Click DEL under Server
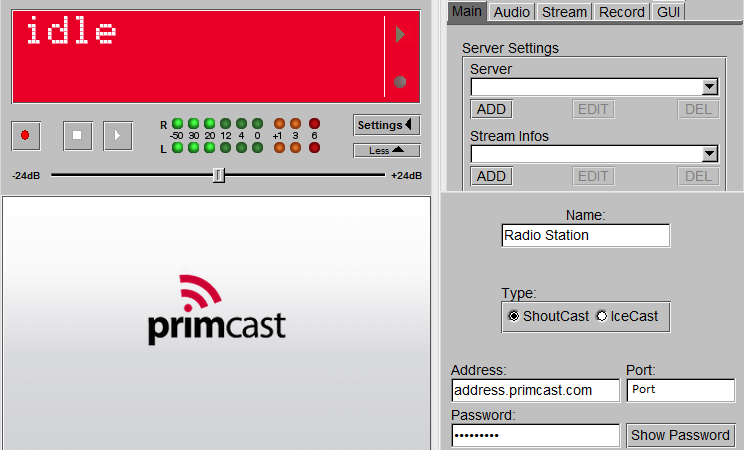744x450 pixels. (x=698, y=109)
